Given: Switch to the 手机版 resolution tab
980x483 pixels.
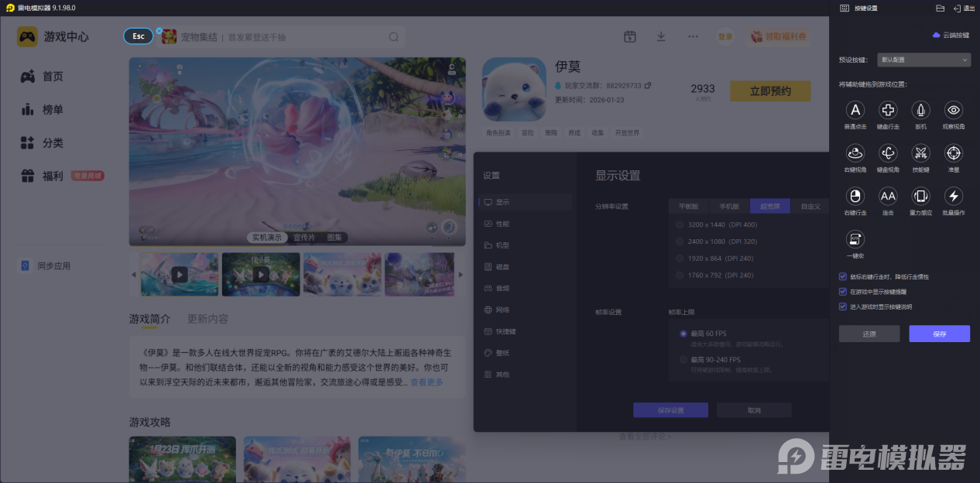Looking at the screenshot, I should pyautogui.click(x=729, y=207).
